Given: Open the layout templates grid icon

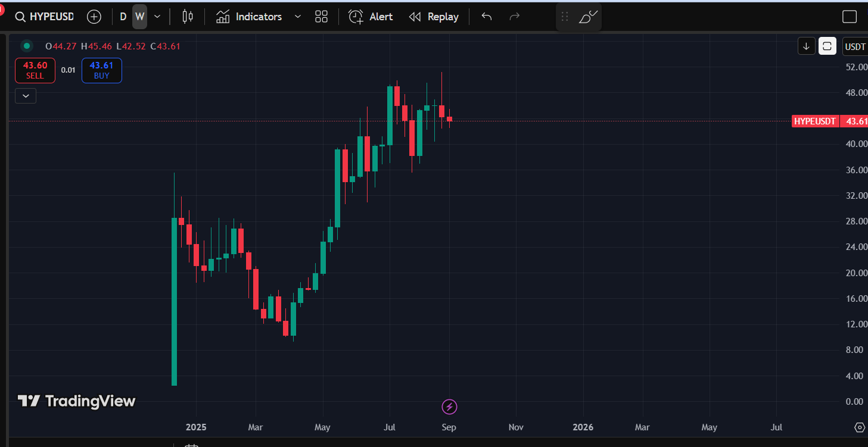Looking at the screenshot, I should click(321, 17).
